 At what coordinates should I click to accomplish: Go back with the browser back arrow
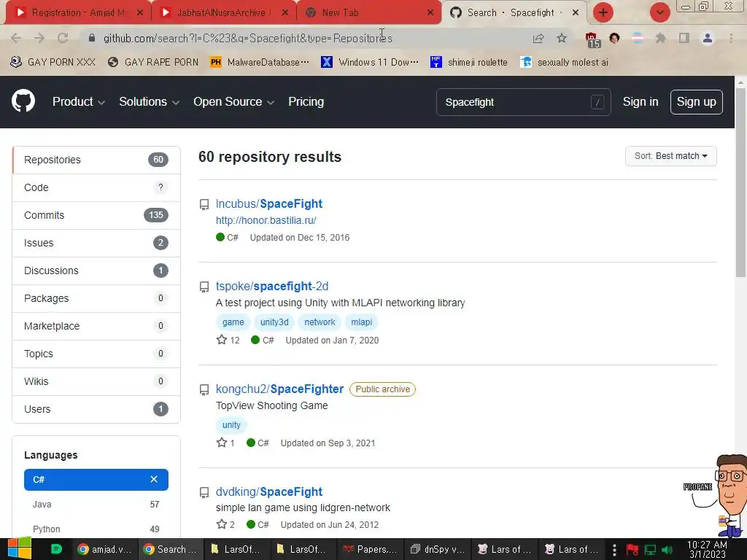coord(16,38)
